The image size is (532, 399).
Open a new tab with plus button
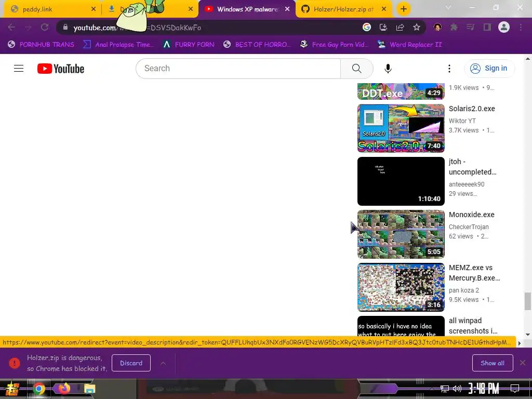pos(403,9)
